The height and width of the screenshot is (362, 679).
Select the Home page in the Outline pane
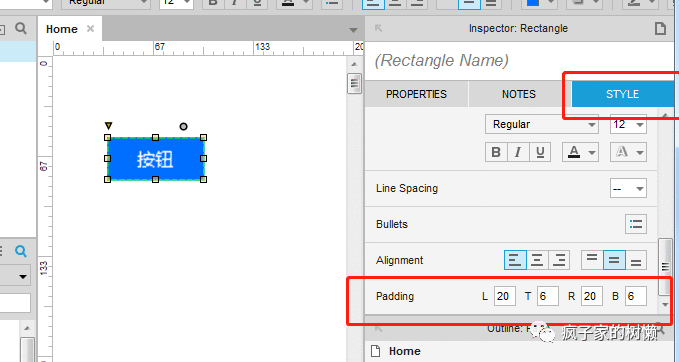(404, 351)
